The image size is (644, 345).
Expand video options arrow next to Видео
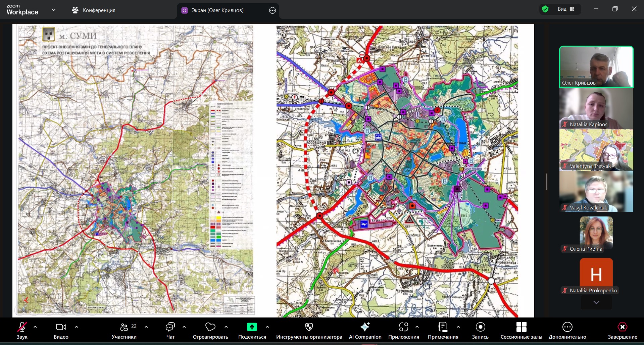click(x=77, y=327)
